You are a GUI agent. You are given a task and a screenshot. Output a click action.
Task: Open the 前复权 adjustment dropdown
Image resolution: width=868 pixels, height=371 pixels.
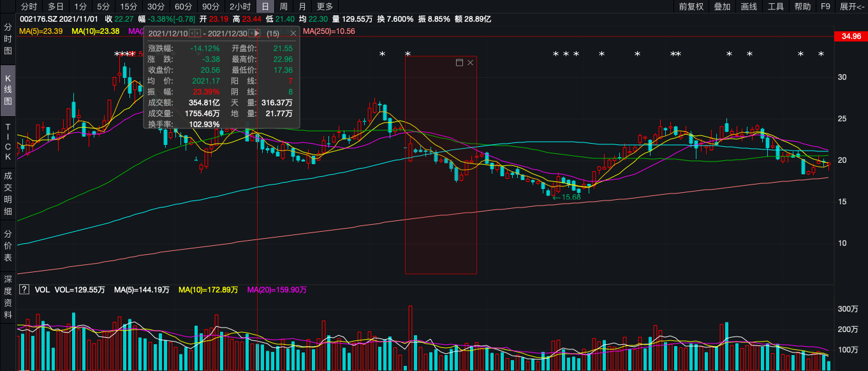click(691, 6)
